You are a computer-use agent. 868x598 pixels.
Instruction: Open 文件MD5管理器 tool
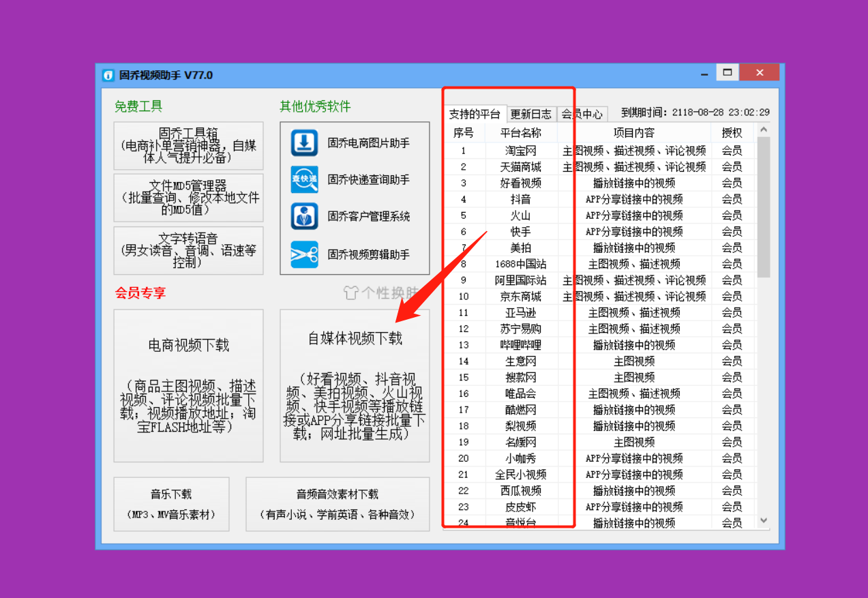coord(188,198)
